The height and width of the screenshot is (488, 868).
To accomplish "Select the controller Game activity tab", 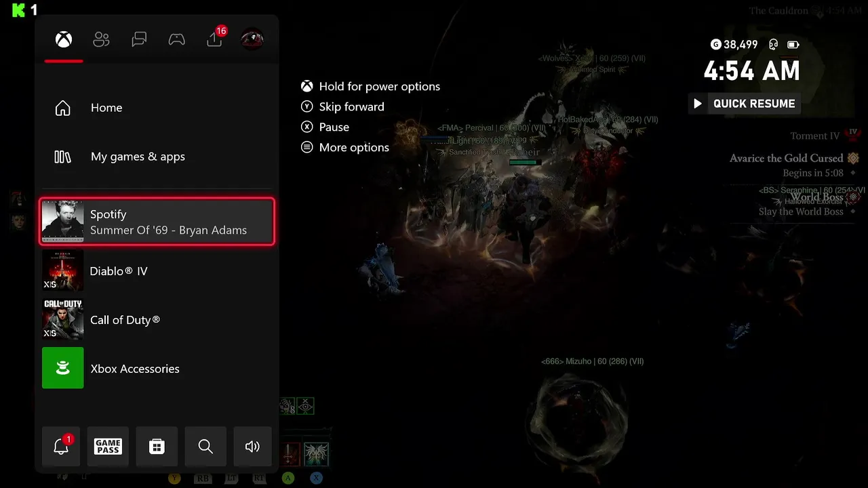I will click(x=177, y=40).
